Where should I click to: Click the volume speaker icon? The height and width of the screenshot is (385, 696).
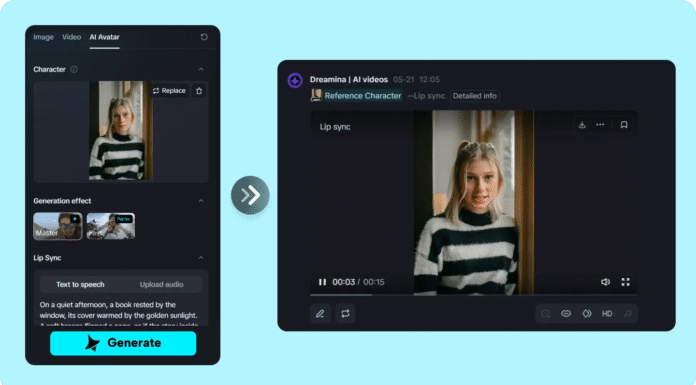[605, 282]
